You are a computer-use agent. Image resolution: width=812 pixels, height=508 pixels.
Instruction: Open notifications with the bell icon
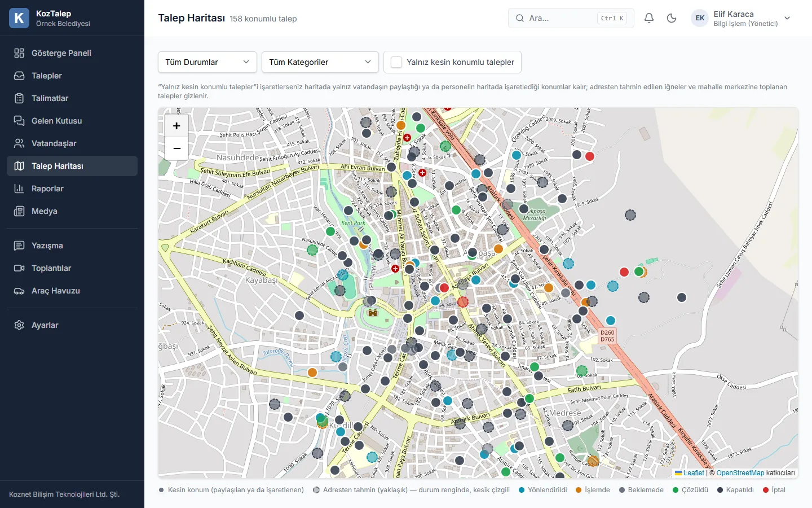click(649, 18)
